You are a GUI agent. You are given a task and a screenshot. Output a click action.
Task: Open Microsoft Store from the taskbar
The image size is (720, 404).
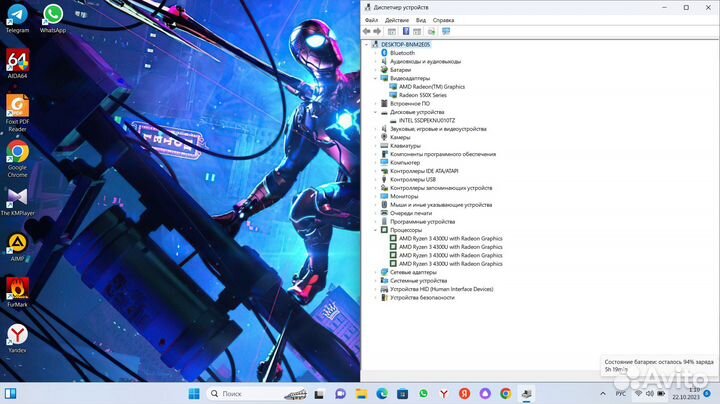[402, 394]
